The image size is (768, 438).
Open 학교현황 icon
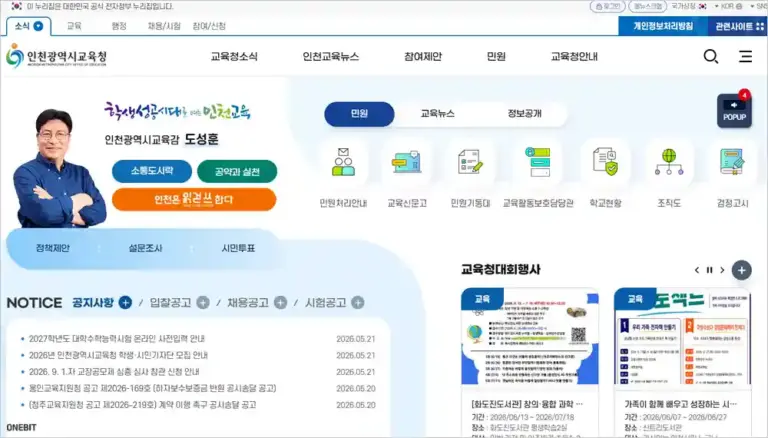[x=605, y=162]
